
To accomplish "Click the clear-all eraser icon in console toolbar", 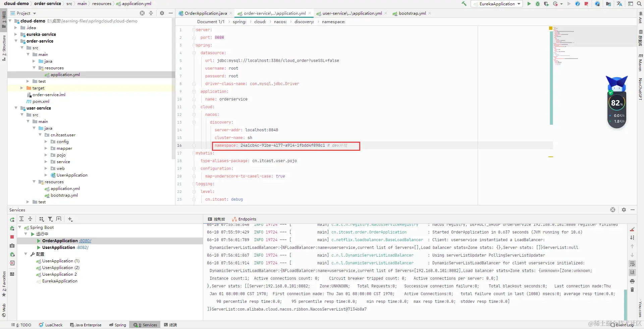I will coord(632,229).
